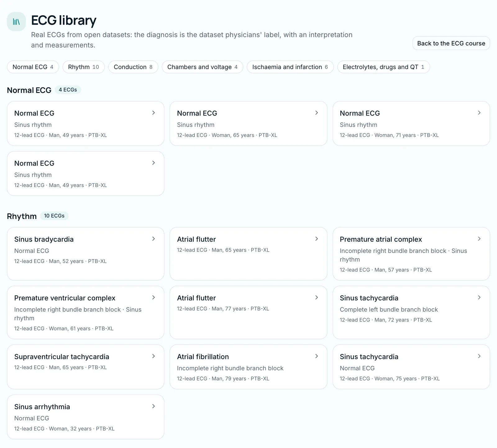Open the Sinus bradycardia ECG title
This screenshot has width=497, height=448.
[x=44, y=239]
